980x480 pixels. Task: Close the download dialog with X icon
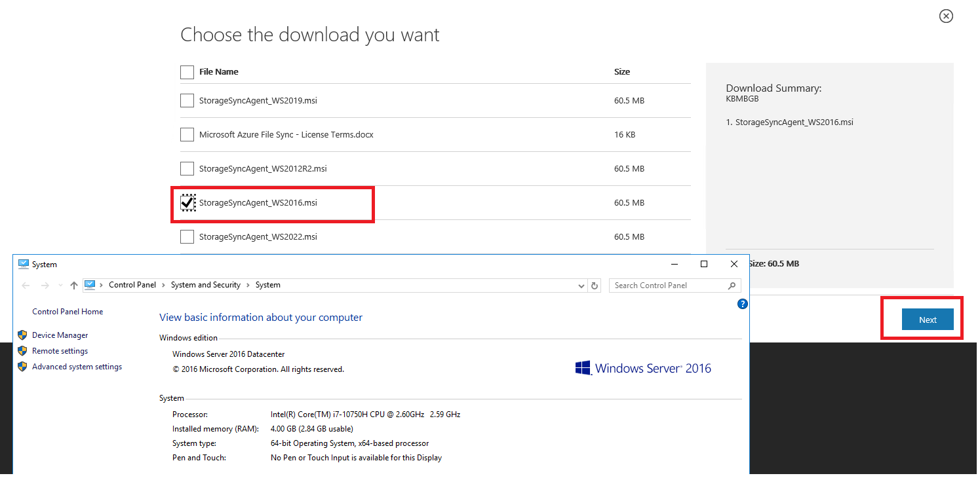pos(946,16)
